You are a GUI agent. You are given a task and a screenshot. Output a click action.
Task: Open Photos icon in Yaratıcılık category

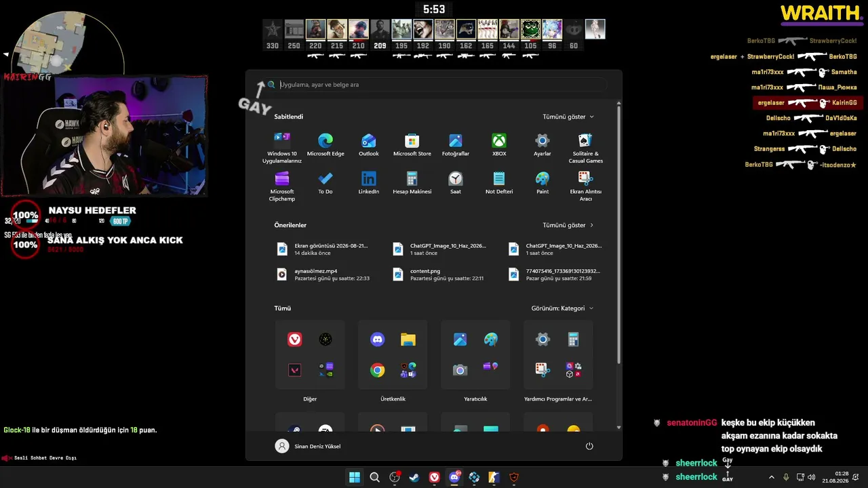coord(460,340)
